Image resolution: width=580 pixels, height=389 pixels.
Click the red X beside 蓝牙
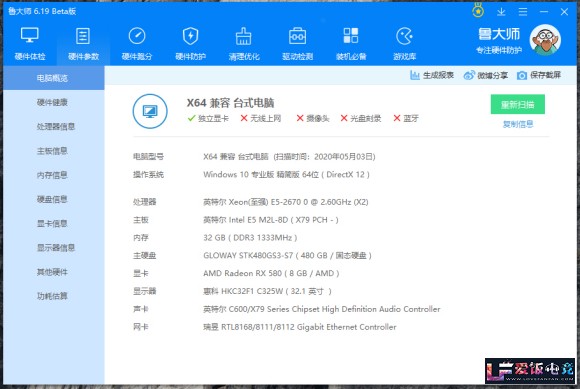tap(397, 118)
